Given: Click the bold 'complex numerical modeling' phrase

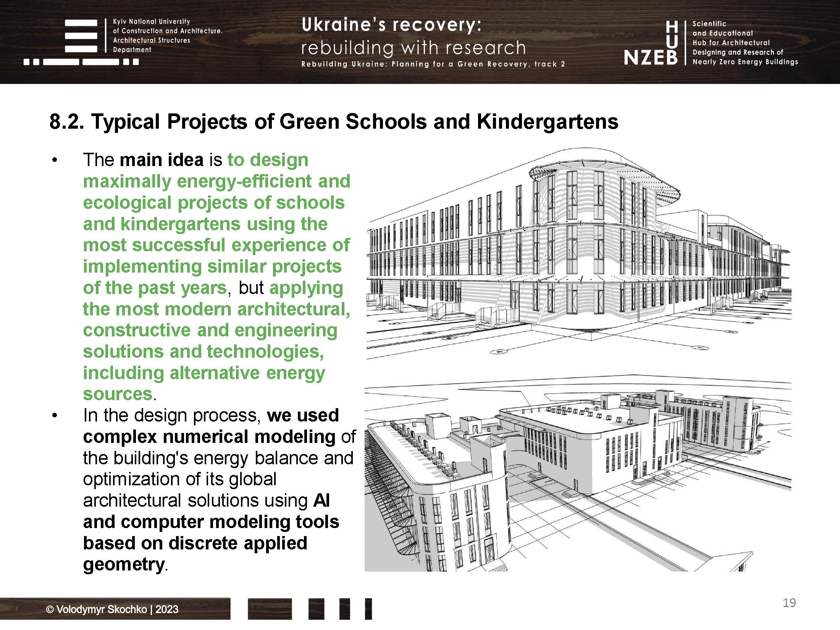Looking at the screenshot, I should (209, 437).
